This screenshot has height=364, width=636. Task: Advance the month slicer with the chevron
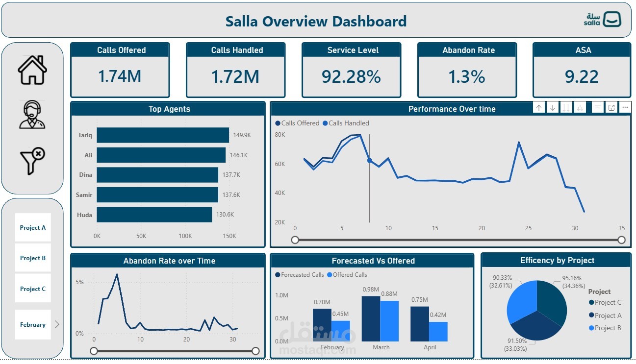[x=57, y=324]
